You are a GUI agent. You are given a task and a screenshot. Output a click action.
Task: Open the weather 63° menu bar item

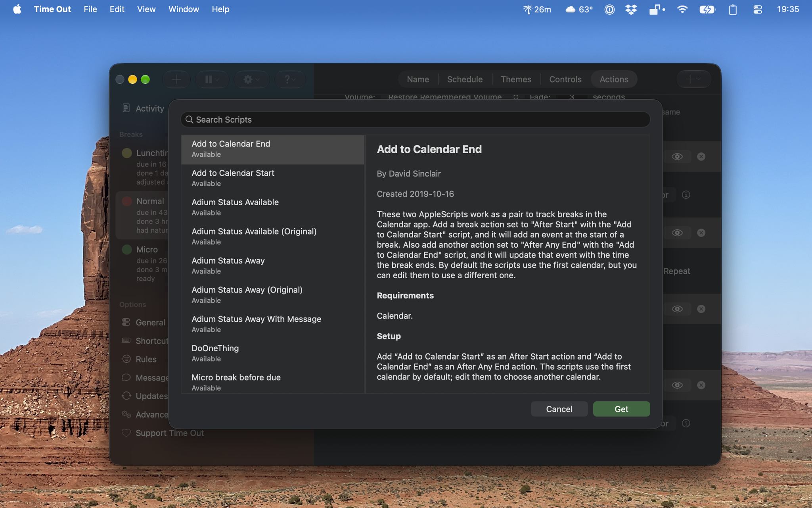click(x=579, y=9)
